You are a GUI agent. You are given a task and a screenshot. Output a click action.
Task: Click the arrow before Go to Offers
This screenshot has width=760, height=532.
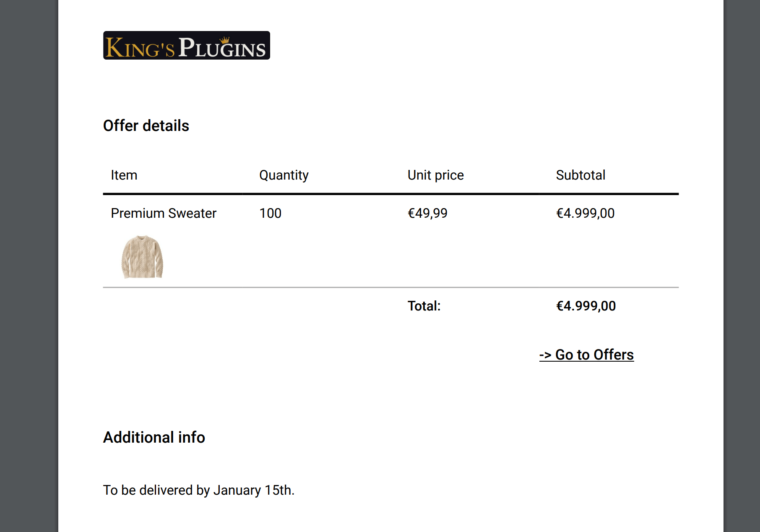click(x=545, y=355)
